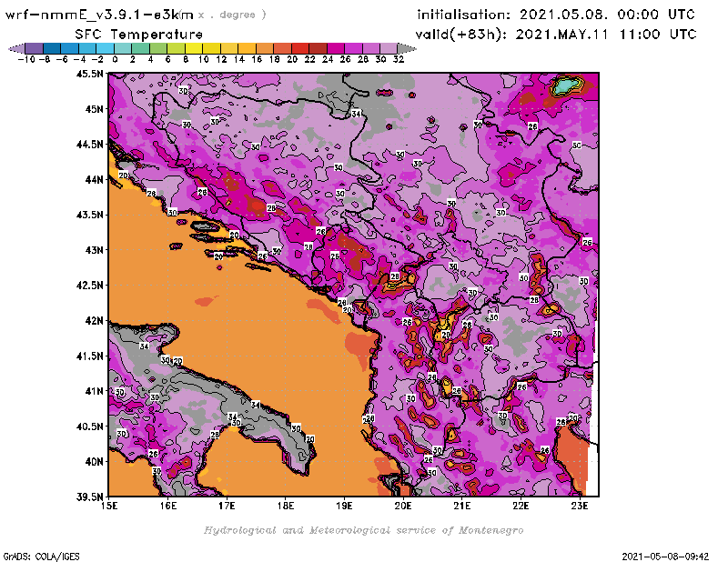Click the latitude label '39.5N'
Image resolution: width=728 pixels, height=562 pixels.
[89, 497]
